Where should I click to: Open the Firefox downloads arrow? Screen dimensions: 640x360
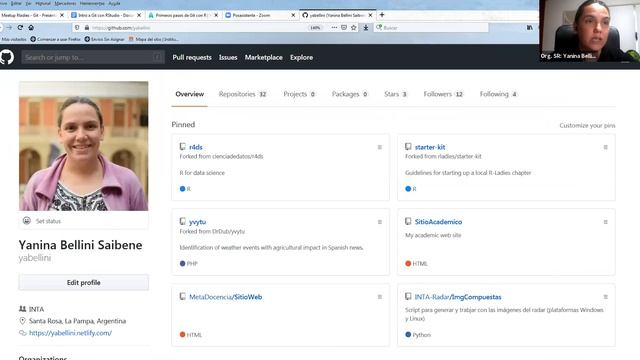[366, 27]
